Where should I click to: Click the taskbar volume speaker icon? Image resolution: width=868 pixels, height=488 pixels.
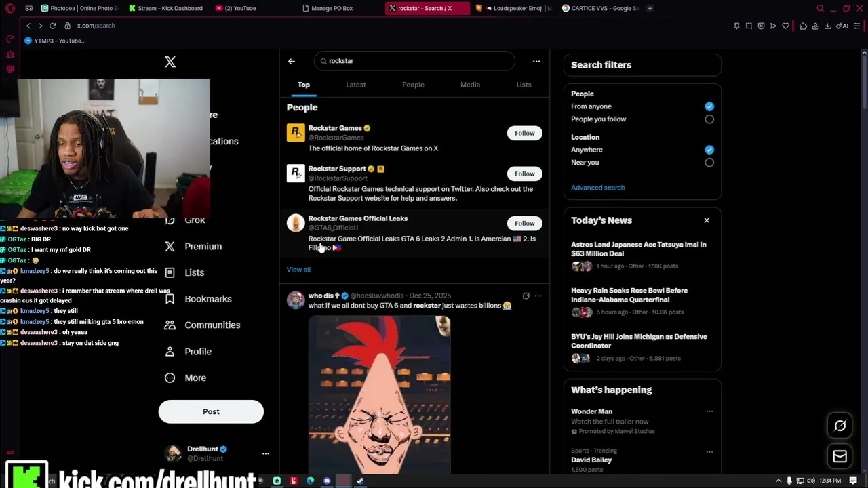coord(810,481)
